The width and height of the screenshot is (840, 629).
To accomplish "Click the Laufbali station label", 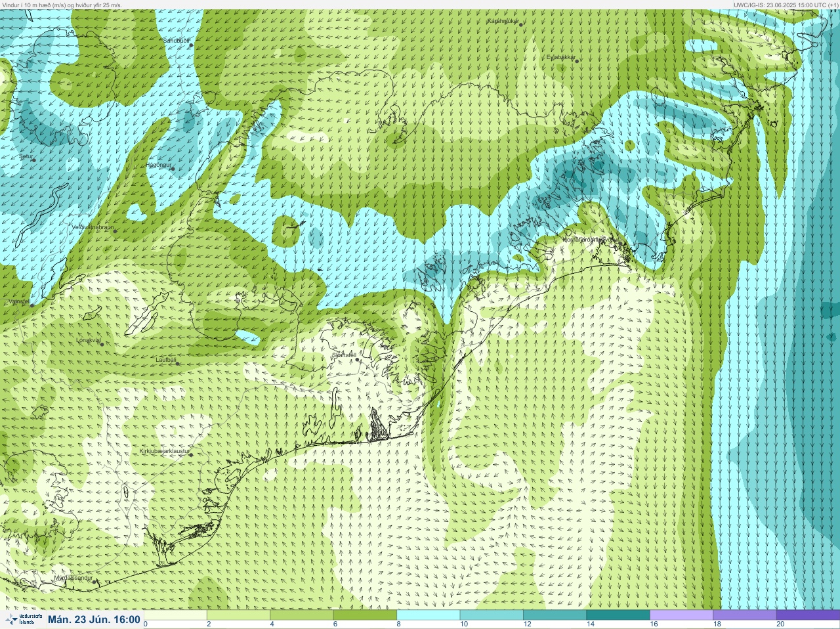I will click(166, 360).
